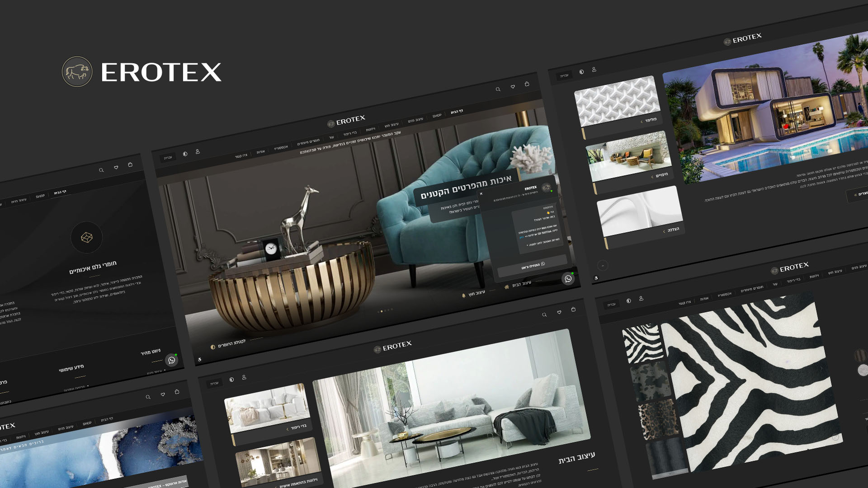868x488 pixels.
Task: Expand the 'חיפויים' card chevron on villa page
Action: pos(652,177)
